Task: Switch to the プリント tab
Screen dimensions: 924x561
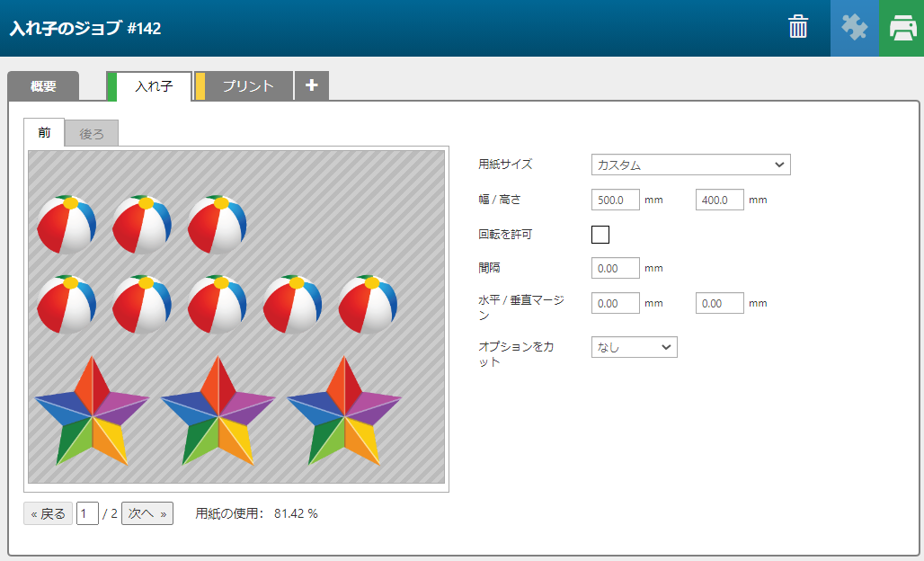Action: [x=247, y=86]
